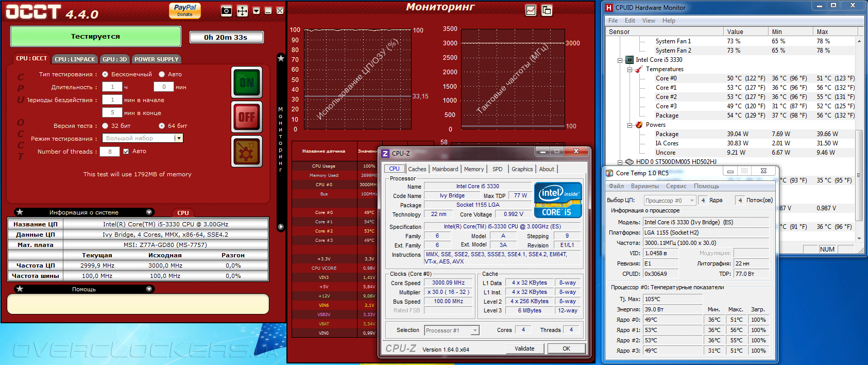The width and height of the screenshot is (868, 365).
Task: Click the Intel Core i5 logo in CPU-Z
Action: pos(558,200)
